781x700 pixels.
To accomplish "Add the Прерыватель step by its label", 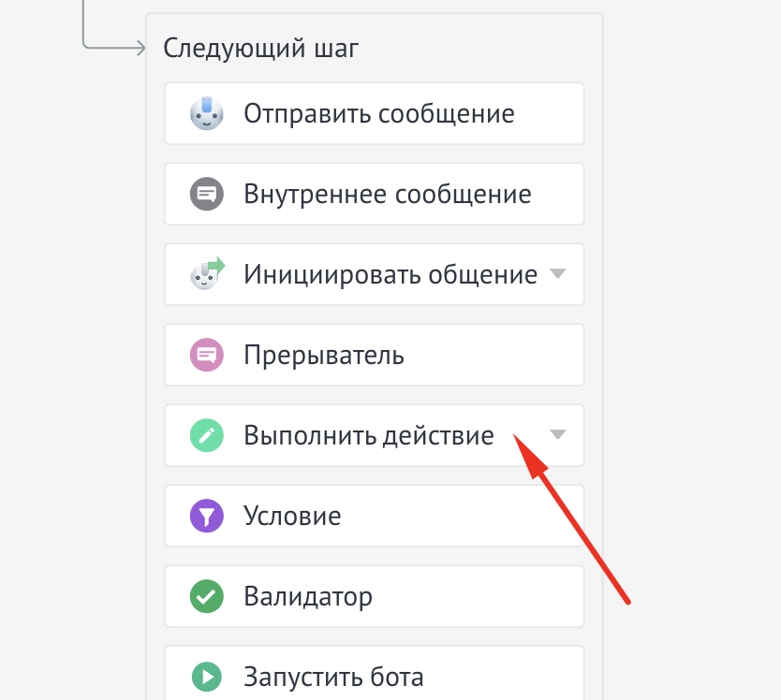I will [324, 356].
